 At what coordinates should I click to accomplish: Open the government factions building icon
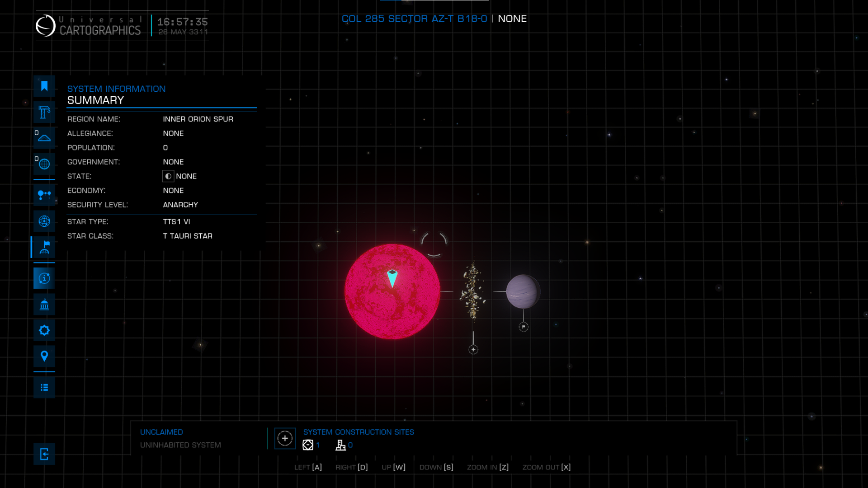[44, 305]
